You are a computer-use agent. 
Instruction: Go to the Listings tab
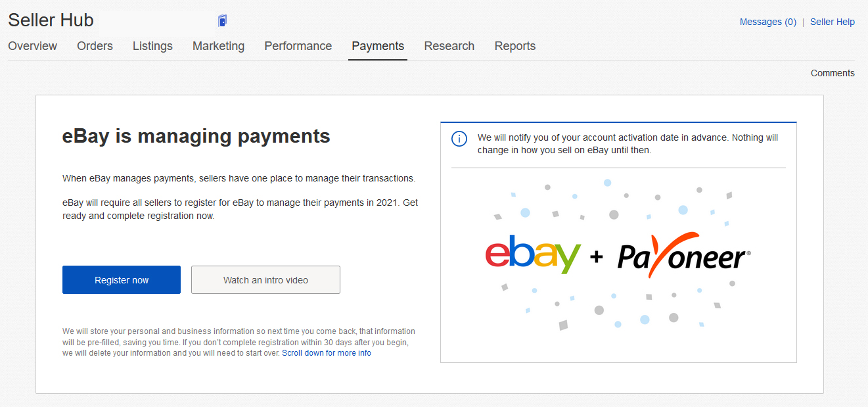point(152,46)
